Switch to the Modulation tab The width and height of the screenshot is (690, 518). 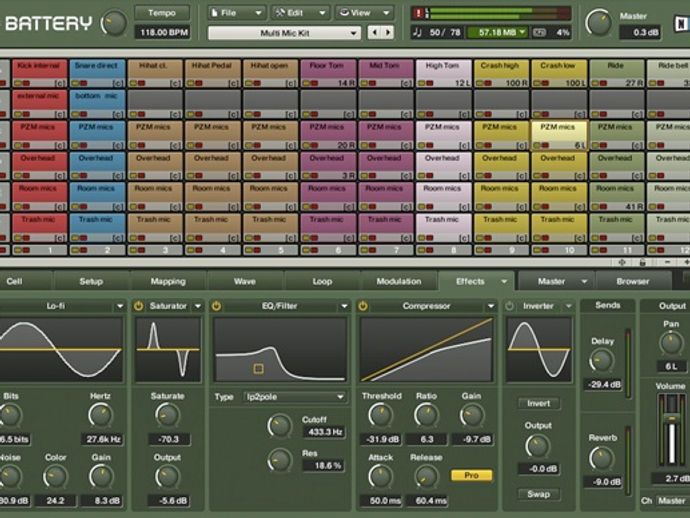[399, 281]
